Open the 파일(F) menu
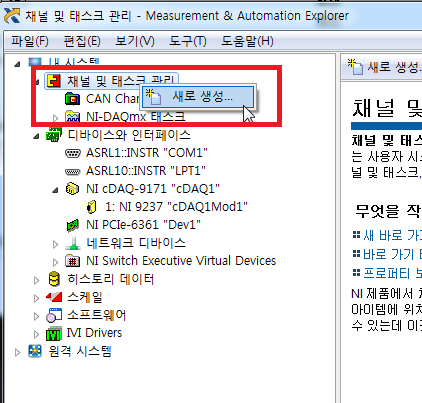 pyautogui.click(x=30, y=41)
